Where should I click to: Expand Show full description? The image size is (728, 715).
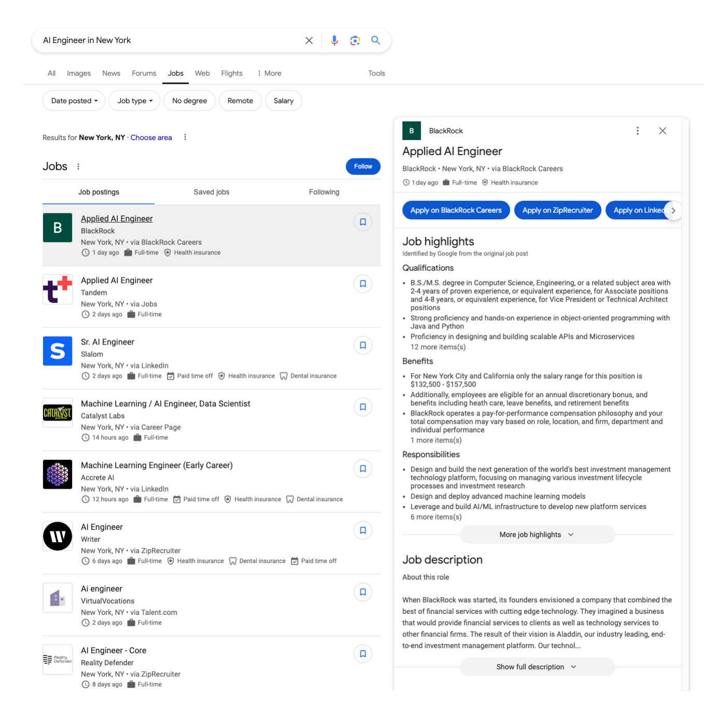pos(537,667)
